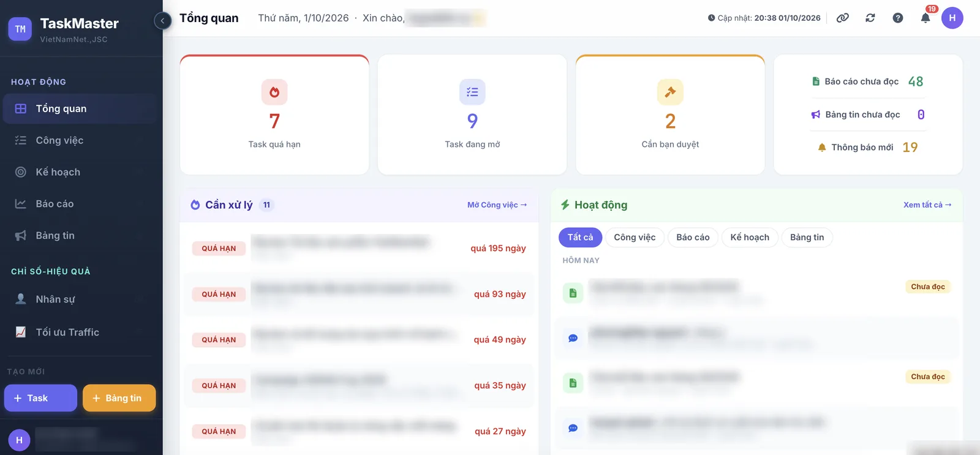Viewport: 980px width, 455px height.
Task: Refresh data with the refresh icon
Action: (870, 18)
